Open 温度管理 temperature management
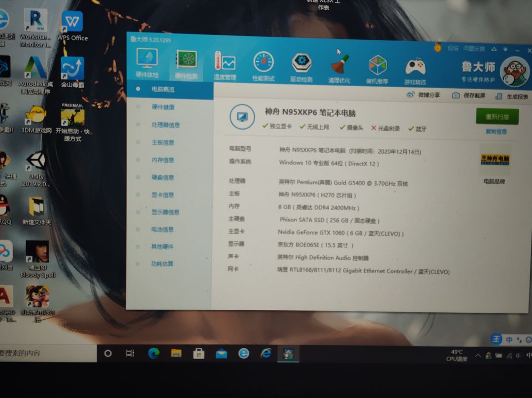Image resolution: width=532 pixels, height=398 pixels. coord(225,66)
